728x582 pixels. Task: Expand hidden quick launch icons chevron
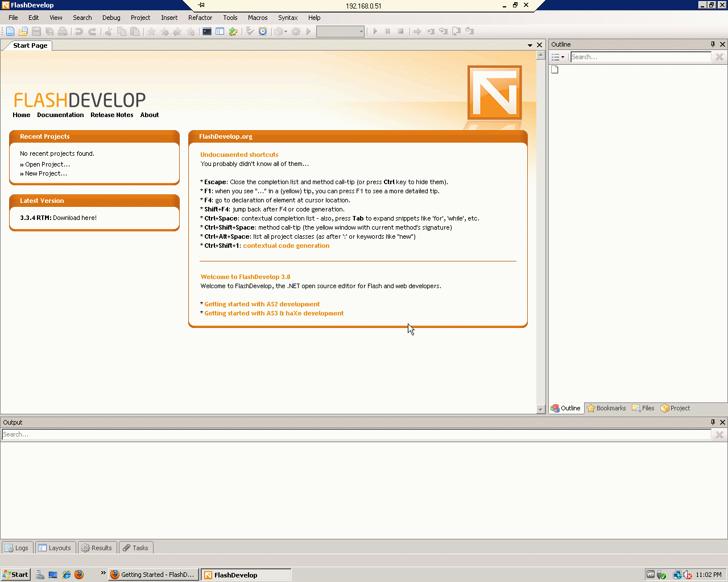click(103, 573)
